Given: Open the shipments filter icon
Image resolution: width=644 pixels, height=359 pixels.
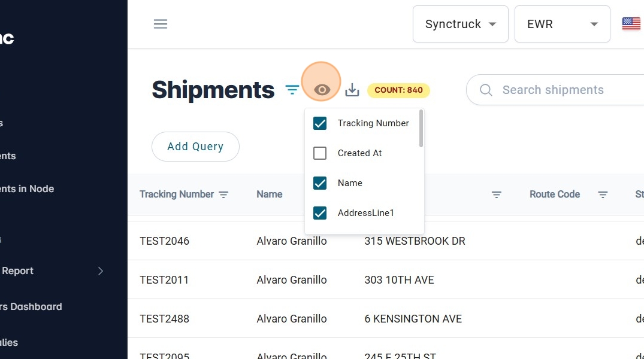Looking at the screenshot, I should pyautogui.click(x=292, y=90).
